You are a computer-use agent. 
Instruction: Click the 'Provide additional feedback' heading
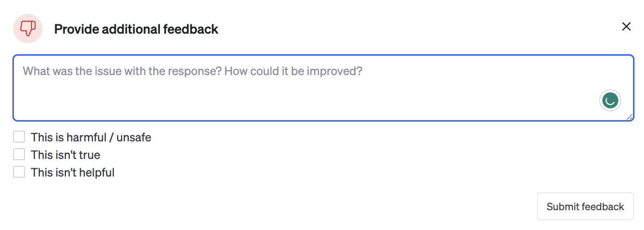pyautogui.click(x=136, y=29)
